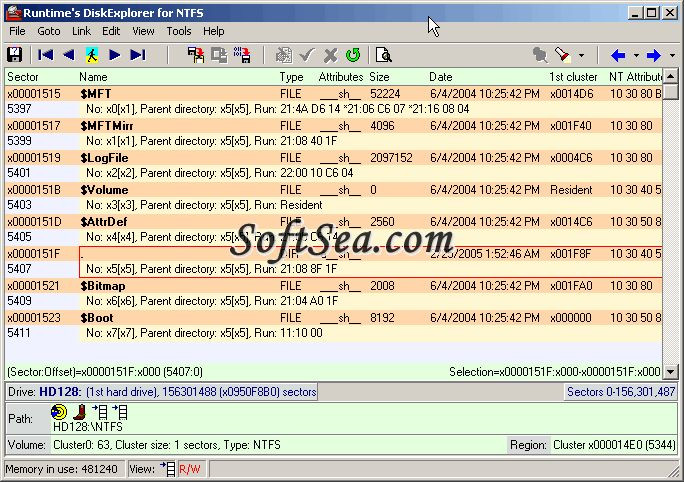Click the save-with-grid red arrow icon

pos(243,55)
